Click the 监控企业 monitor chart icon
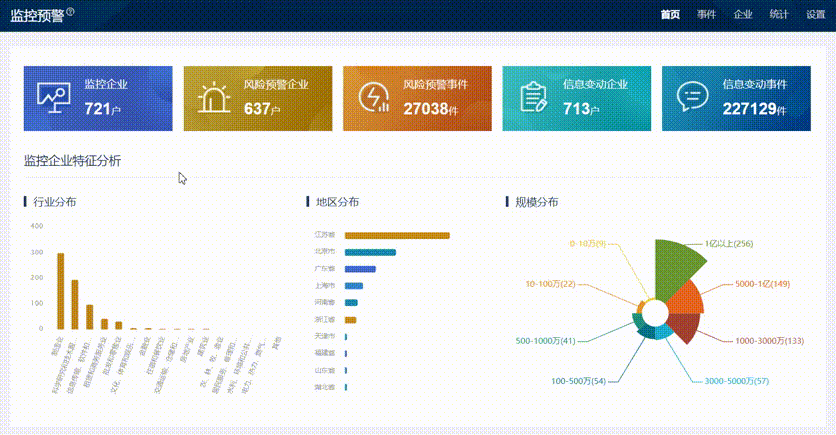Image resolution: width=836 pixels, height=435 pixels. point(53,98)
